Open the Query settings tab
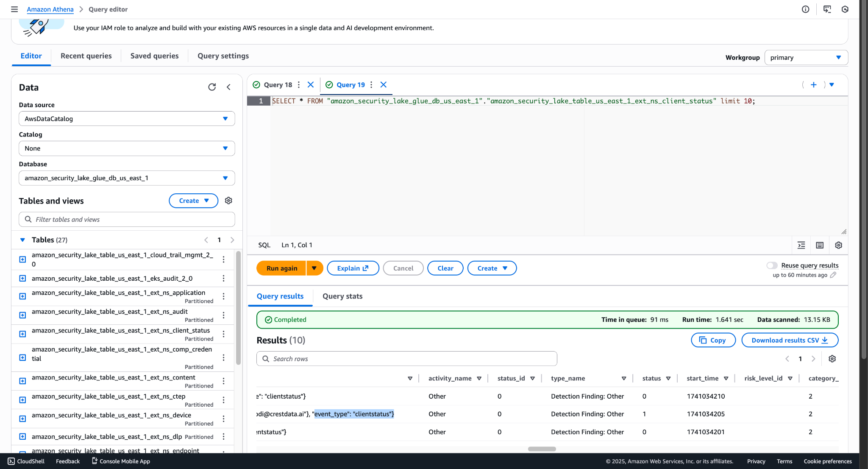Image resolution: width=868 pixels, height=469 pixels. tap(223, 56)
